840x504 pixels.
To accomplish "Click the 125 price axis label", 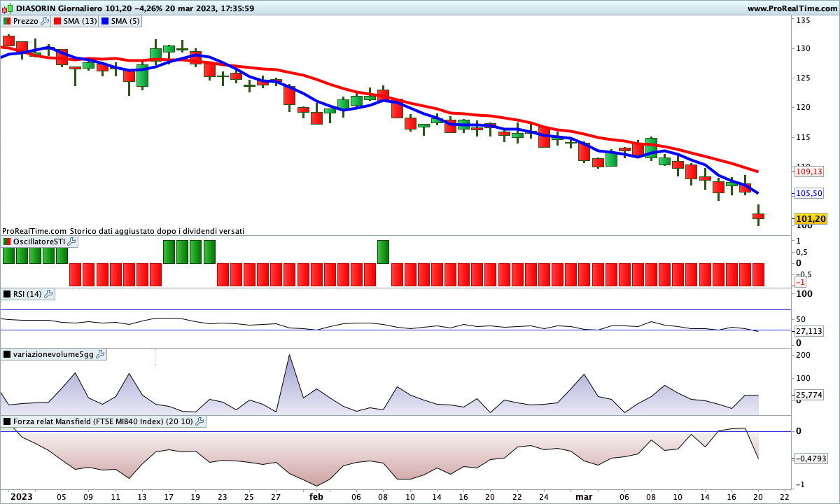I will tap(802, 78).
